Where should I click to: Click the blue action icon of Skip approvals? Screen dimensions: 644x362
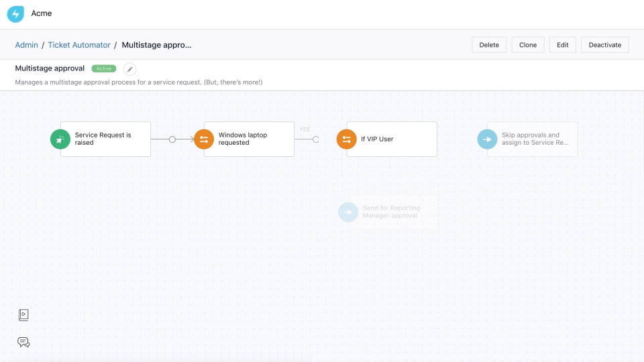pos(487,139)
